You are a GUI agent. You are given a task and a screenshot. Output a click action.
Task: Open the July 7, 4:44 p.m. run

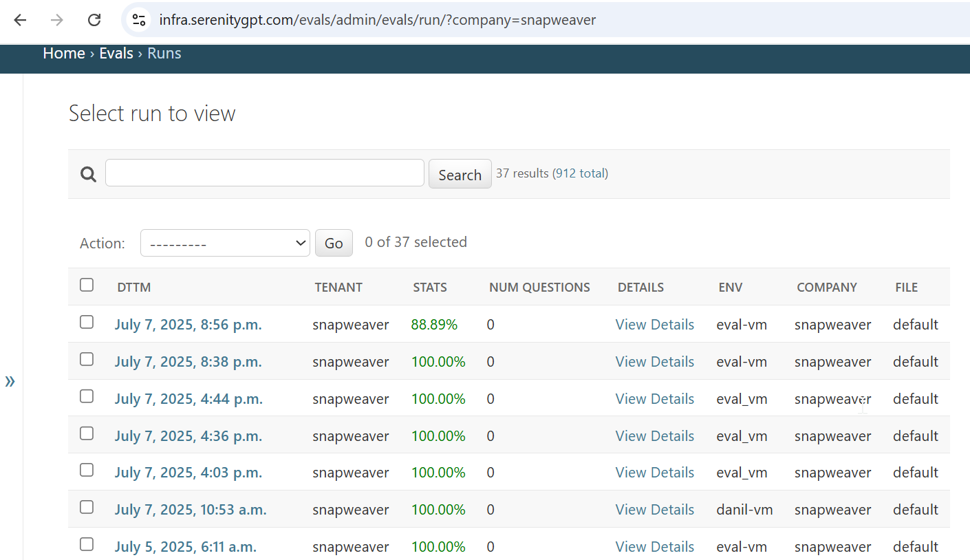(x=188, y=399)
